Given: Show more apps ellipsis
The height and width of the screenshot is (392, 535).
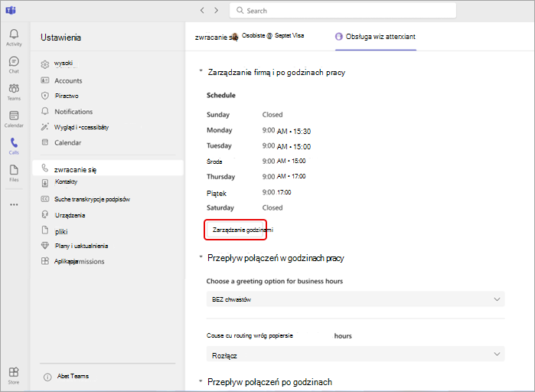Looking at the screenshot, I should 14,204.
